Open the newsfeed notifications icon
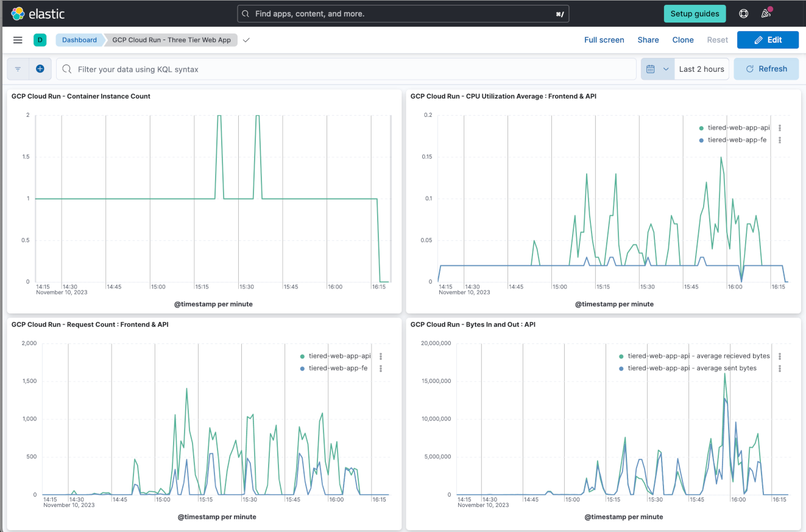Viewport: 806px width, 532px height. pyautogui.click(x=766, y=13)
